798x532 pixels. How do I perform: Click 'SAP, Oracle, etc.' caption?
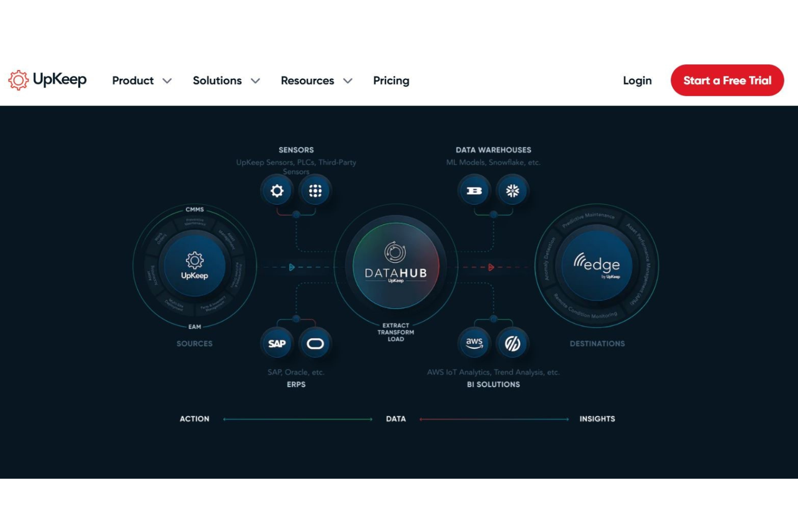point(296,372)
